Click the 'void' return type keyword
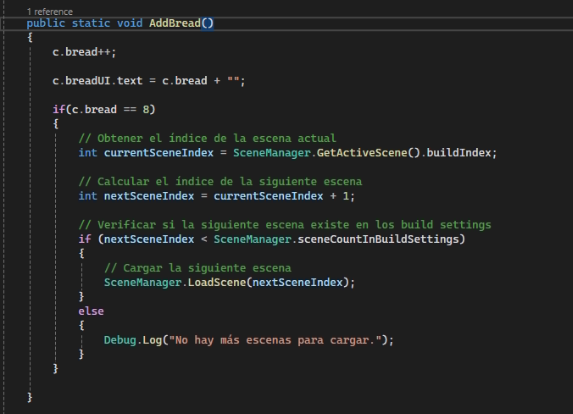The width and height of the screenshot is (573, 414). point(130,23)
